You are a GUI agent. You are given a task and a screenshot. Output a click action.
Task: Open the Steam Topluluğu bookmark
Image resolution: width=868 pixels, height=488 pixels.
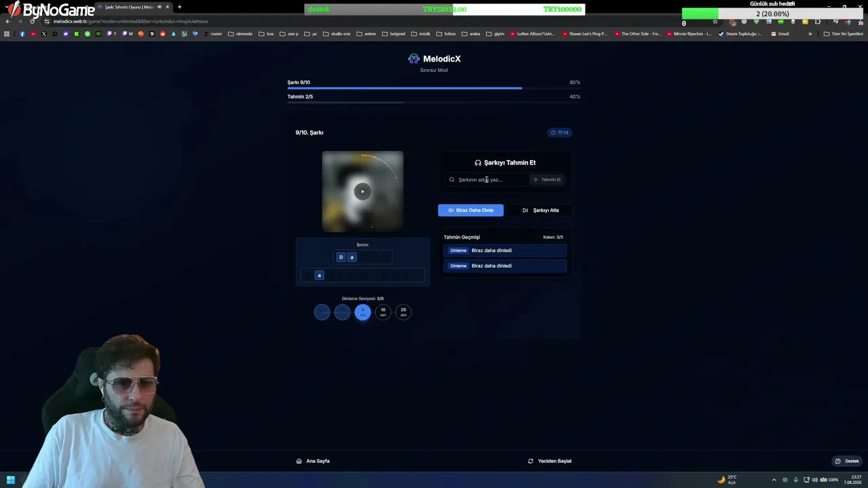coord(741,34)
